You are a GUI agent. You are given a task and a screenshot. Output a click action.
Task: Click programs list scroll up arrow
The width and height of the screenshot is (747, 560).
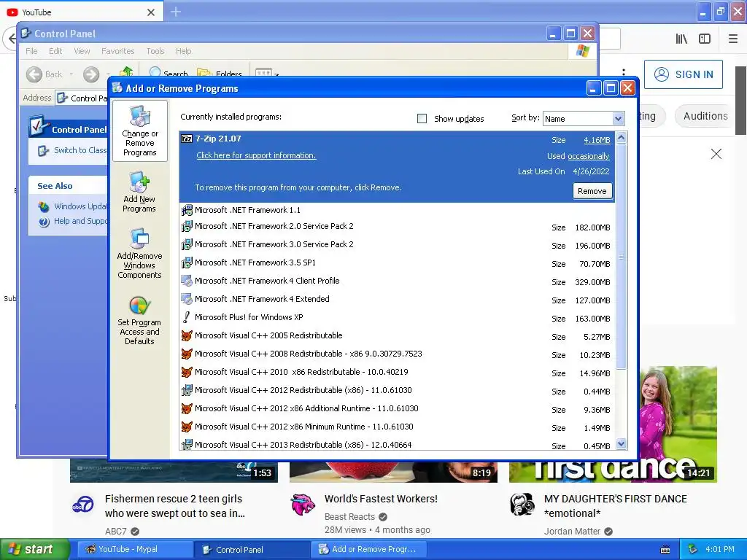coord(622,138)
